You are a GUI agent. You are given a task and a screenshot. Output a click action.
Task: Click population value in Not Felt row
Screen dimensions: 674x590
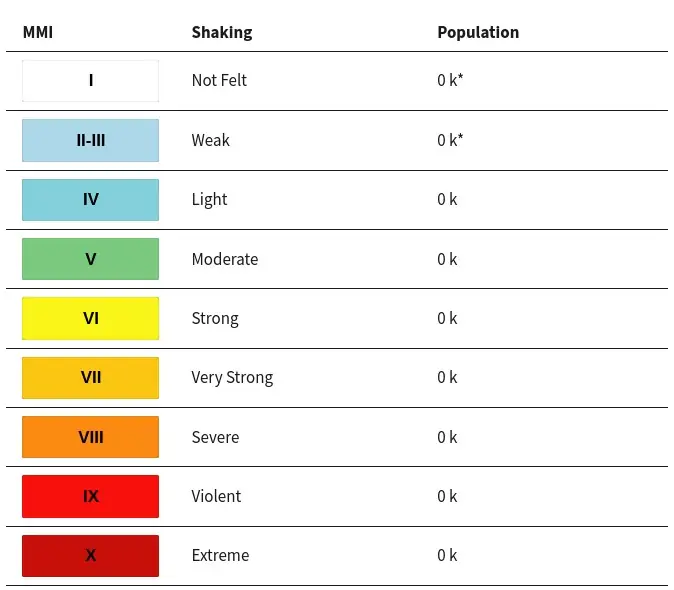[450, 80]
